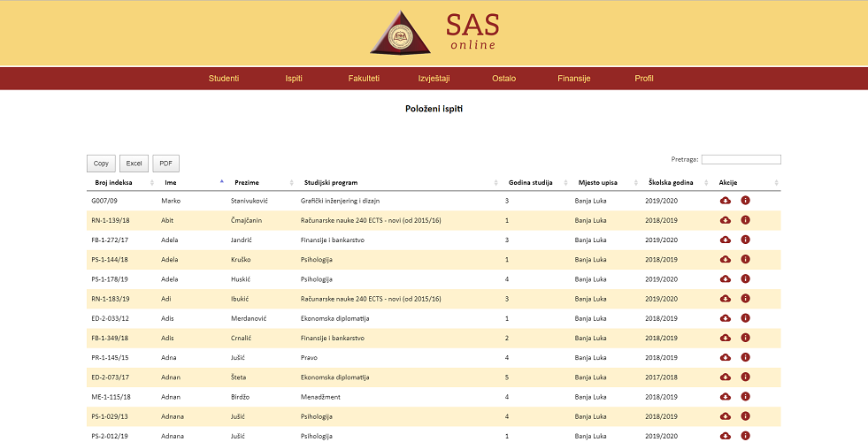868x442 pixels.
Task: Open the Studenti menu
Action: pyautogui.click(x=224, y=79)
